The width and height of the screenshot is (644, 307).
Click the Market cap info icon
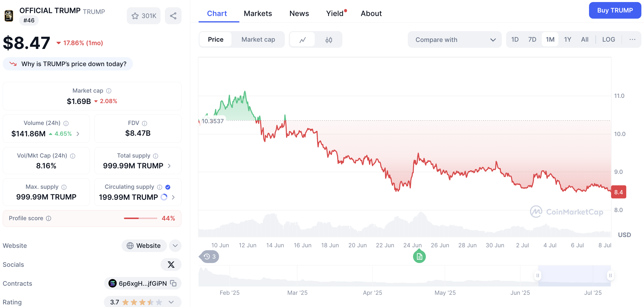[x=109, y=91]
